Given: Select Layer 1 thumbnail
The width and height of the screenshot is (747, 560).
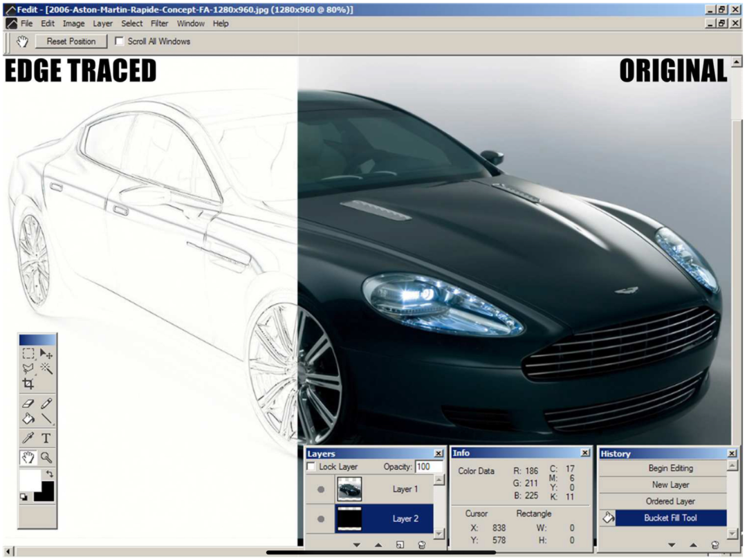Looking at the screenshot, I should coord(349,489).
